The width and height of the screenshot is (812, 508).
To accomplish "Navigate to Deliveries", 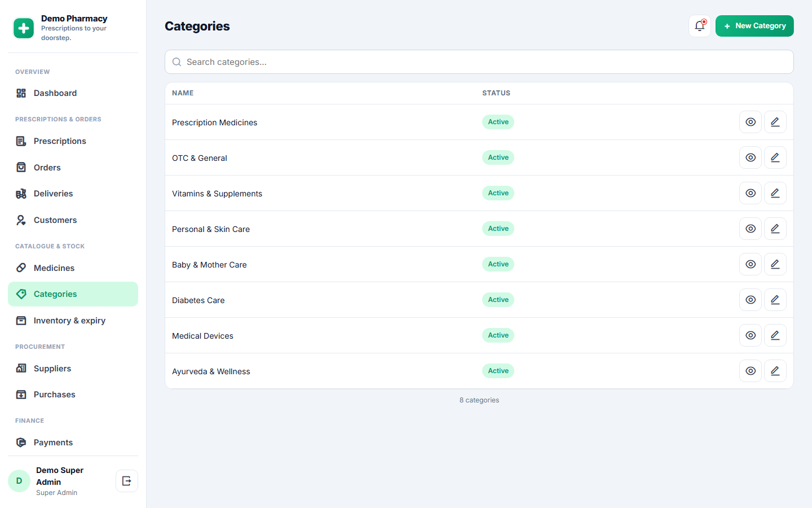I will (73, 194).
